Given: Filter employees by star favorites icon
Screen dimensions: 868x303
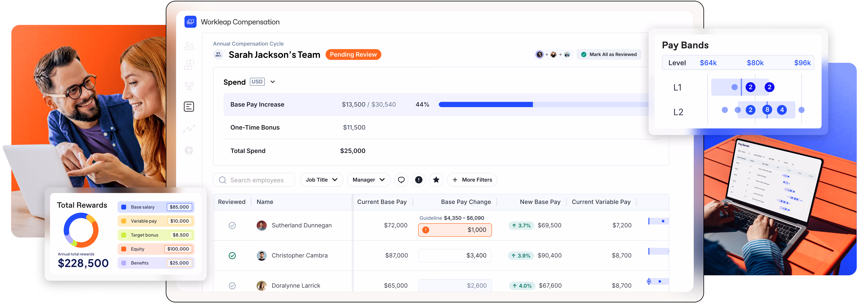Looking at the screenshot, I should pyautogui.click(x=436, y=180).
